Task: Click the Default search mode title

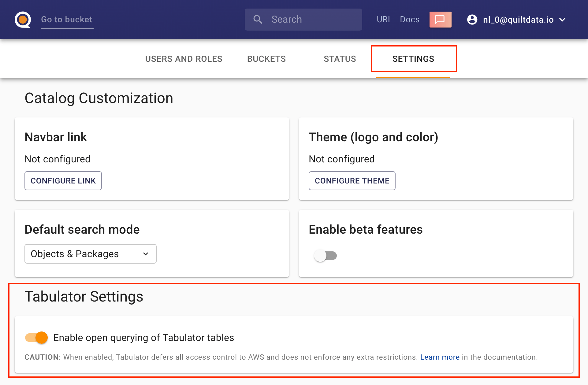Action: tap(82, 229)
